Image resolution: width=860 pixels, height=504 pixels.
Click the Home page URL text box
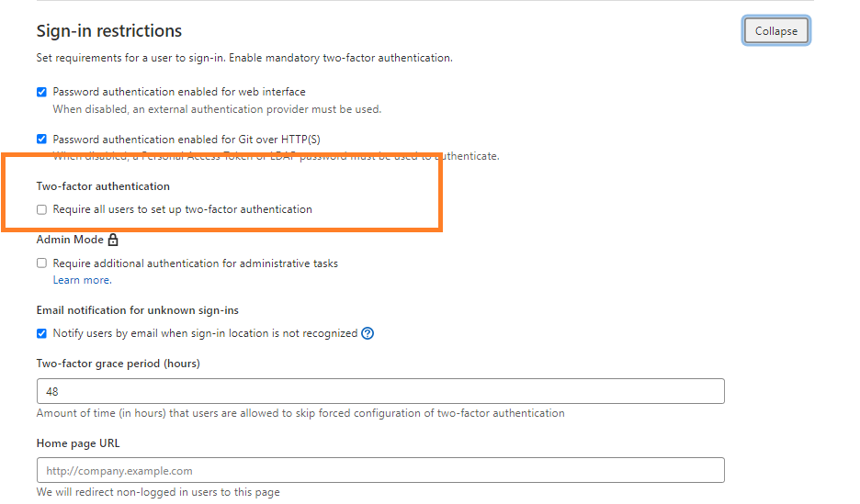pyautogui.click(x=380, y=470)
